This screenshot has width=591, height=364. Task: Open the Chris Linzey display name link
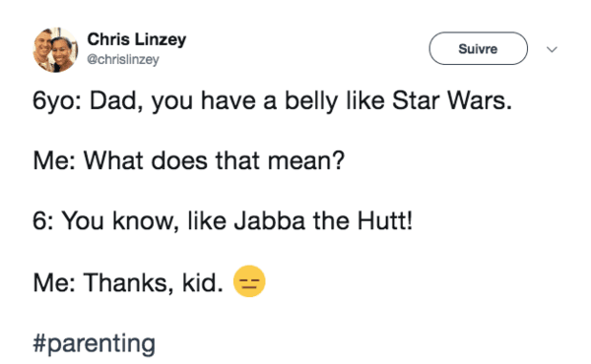click(x=137, y=39)
